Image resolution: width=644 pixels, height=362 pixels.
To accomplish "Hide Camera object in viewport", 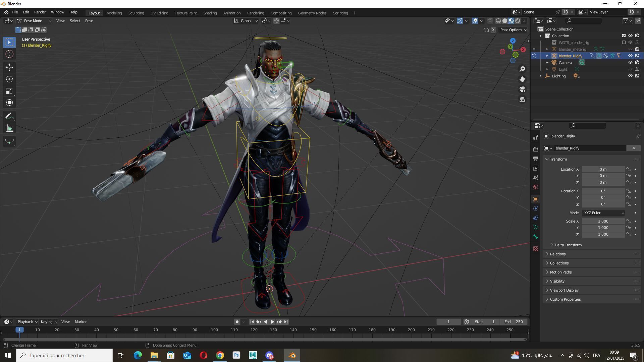I will [x=630, y=62].
